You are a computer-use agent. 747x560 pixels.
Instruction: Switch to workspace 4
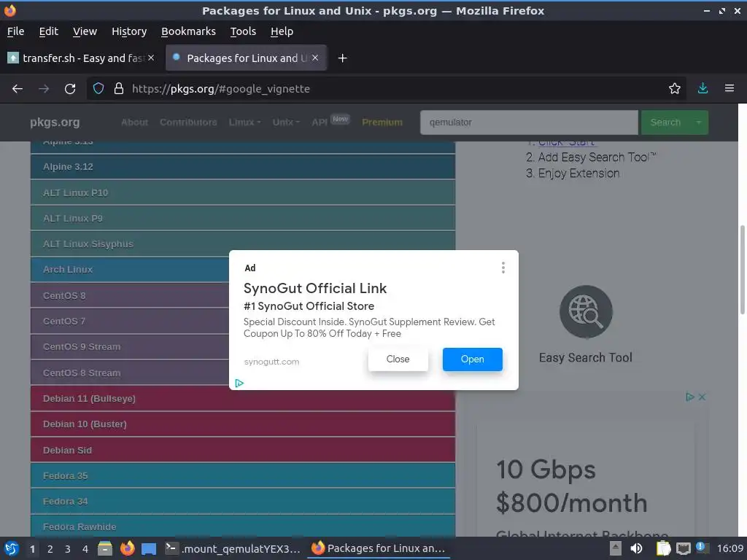point(85,549)
